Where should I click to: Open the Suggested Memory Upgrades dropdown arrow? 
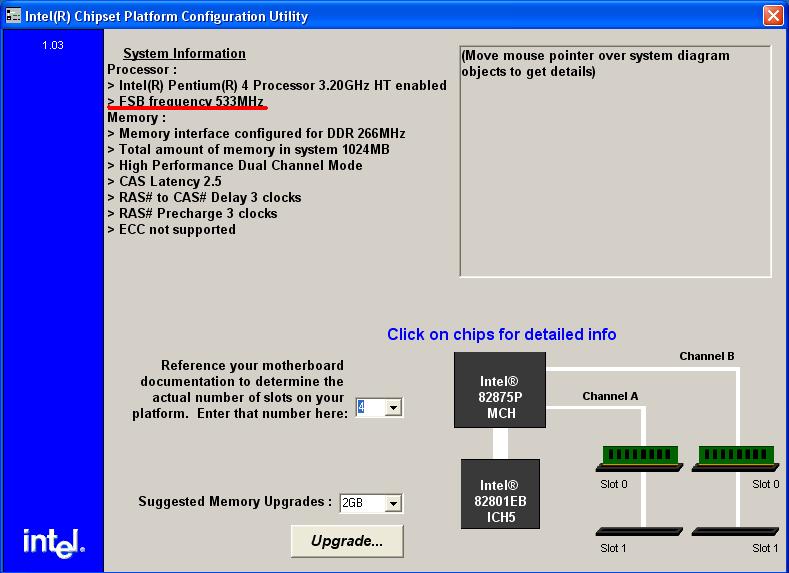[x=393, y=503]
